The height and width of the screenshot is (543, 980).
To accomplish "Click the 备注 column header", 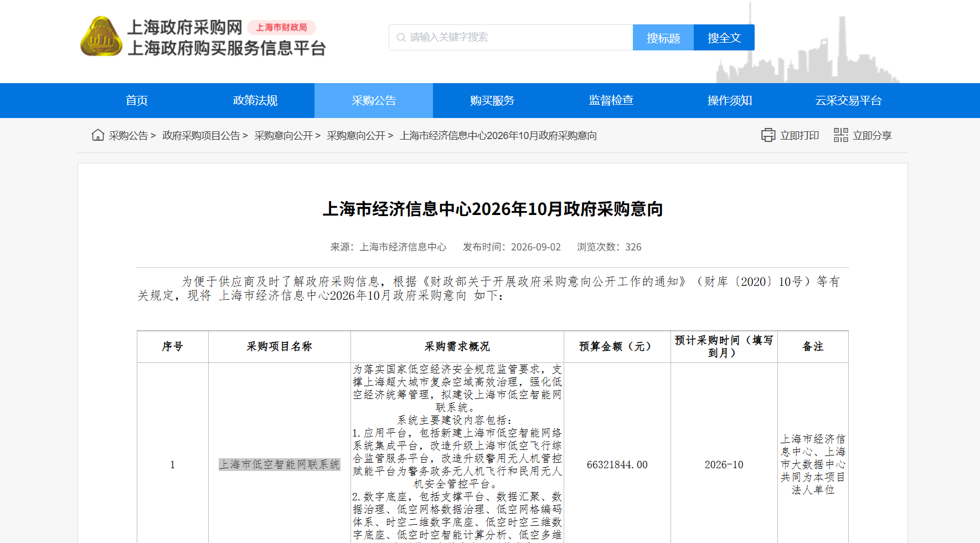I will pyautogui.click(x=813, y=347).
